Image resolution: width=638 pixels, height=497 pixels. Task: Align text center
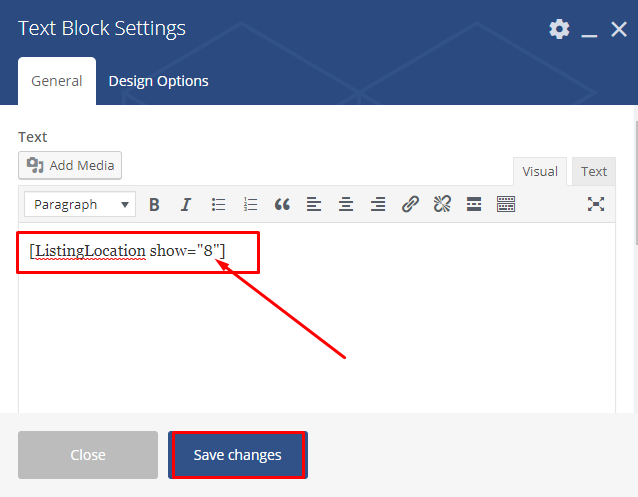tap(346, 204)
